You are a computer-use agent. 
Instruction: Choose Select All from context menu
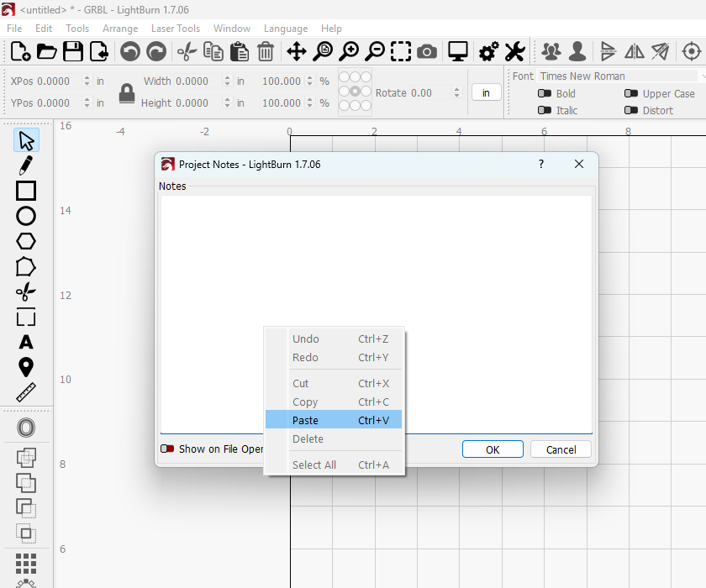click(334, 465)
